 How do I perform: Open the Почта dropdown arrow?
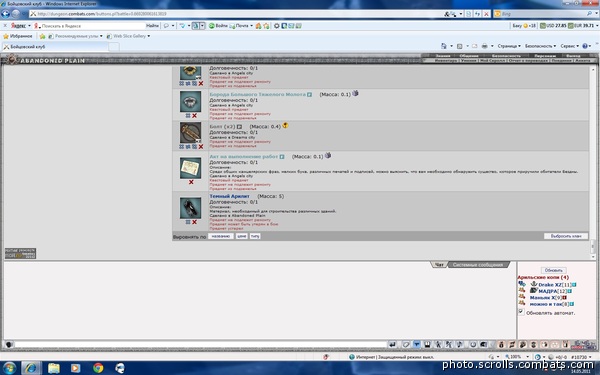pos(251,26)
